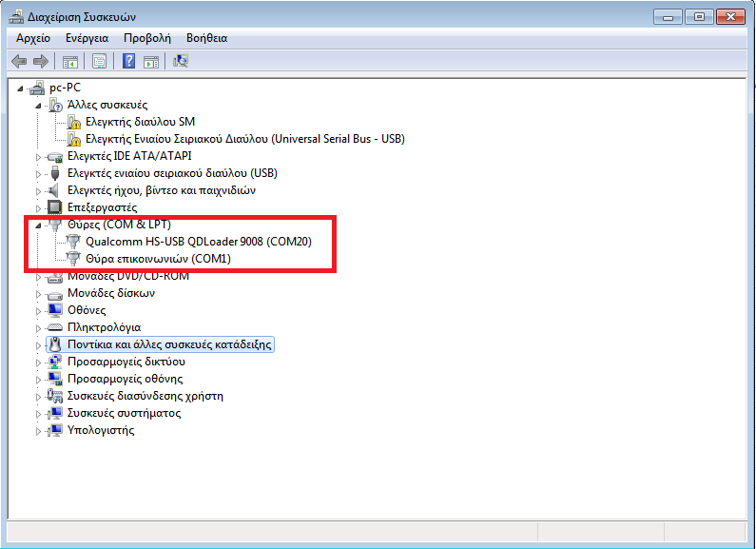Click the scan for hardware changes icon

(x=181, y=62)
